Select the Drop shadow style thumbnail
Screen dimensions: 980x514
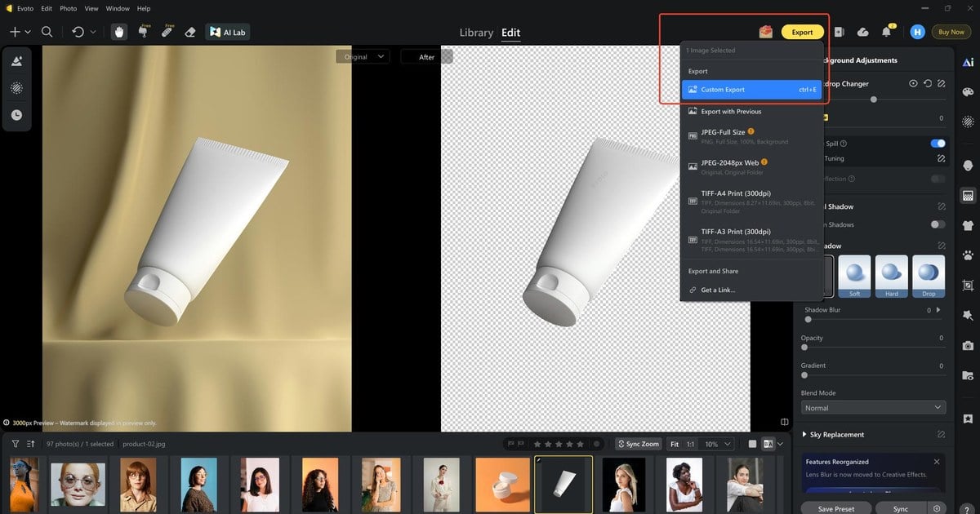[x=929, y=276]
